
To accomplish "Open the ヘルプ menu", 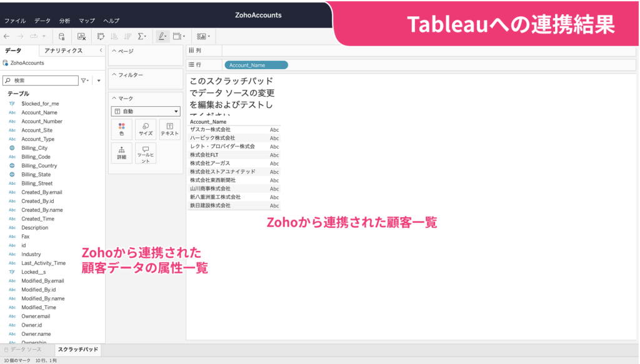I will point(111,21).
